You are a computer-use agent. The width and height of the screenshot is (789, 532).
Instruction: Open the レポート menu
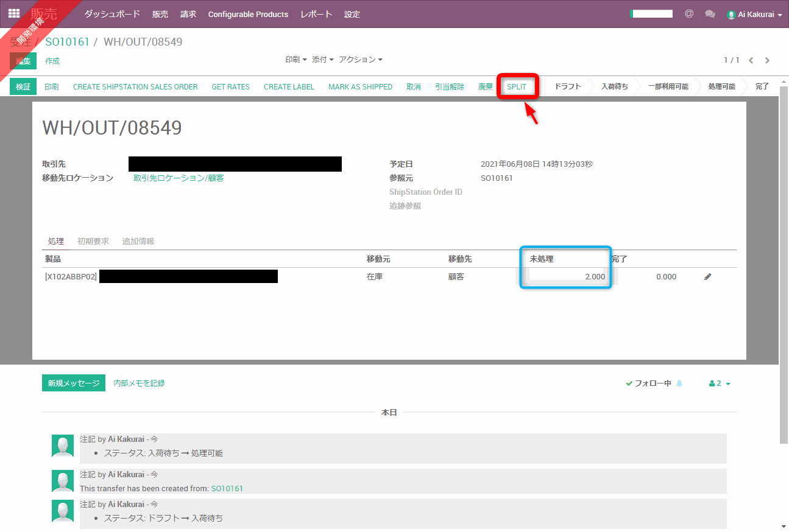pos(316,14)
